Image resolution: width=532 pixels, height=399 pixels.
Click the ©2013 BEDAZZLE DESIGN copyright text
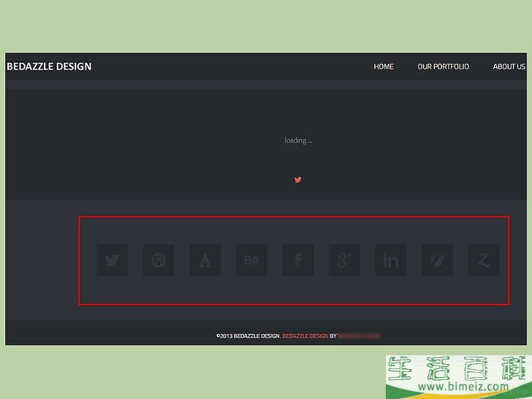point(248,336)
